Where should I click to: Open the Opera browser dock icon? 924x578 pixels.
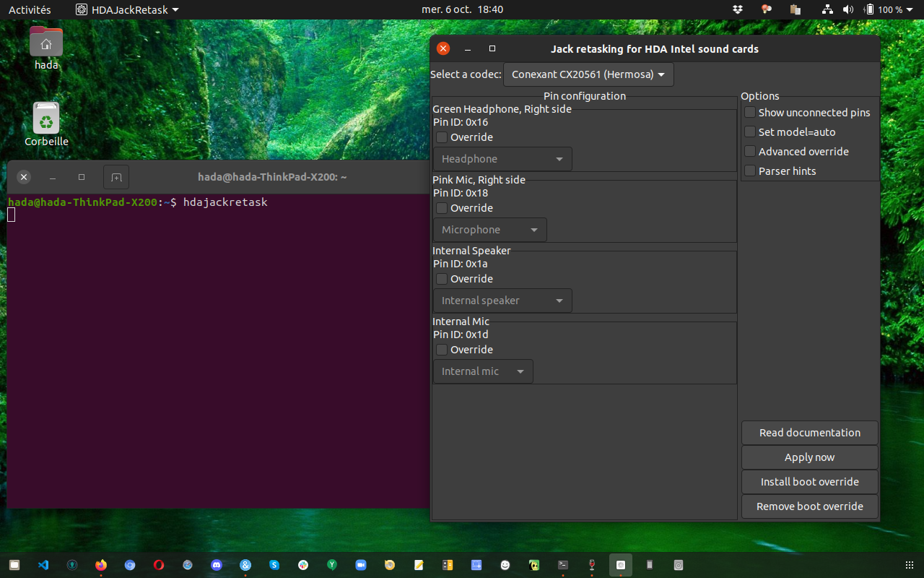tap(159, 565)
